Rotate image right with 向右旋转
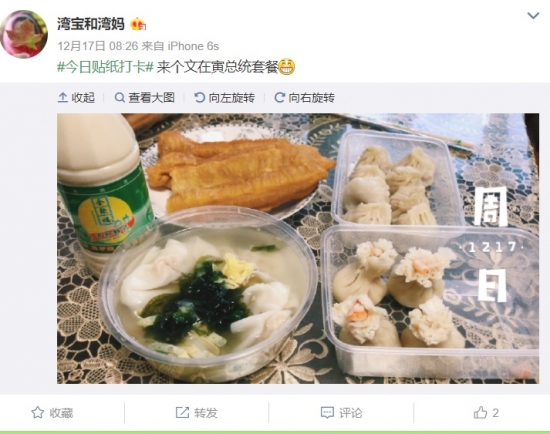Screen dimensions: 550x434 tap(311, 98)
